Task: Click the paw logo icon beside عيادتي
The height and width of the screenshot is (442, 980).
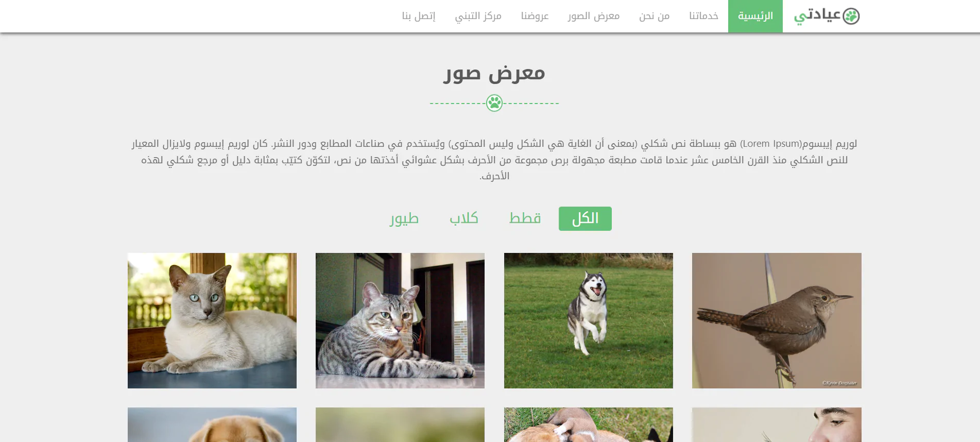Action: (851, 16)
